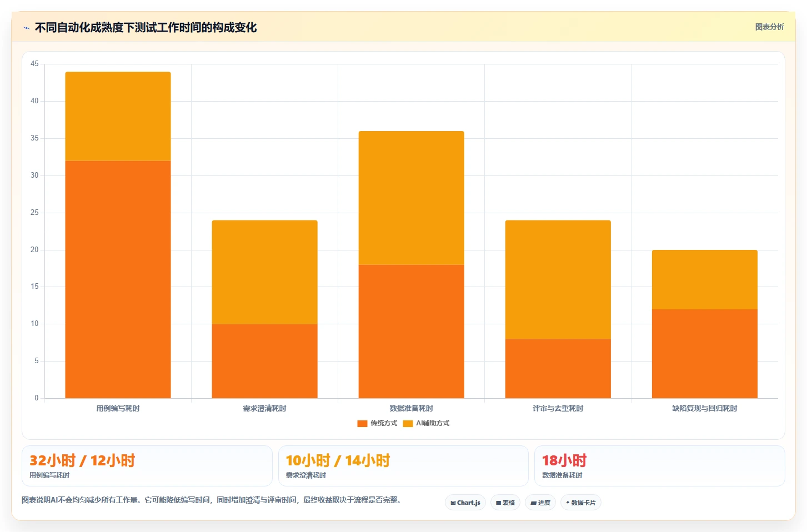This screenshot has width=807, height=532.
Task: Click the y-axis tick label 20
Action: click(x=34, y=250)
